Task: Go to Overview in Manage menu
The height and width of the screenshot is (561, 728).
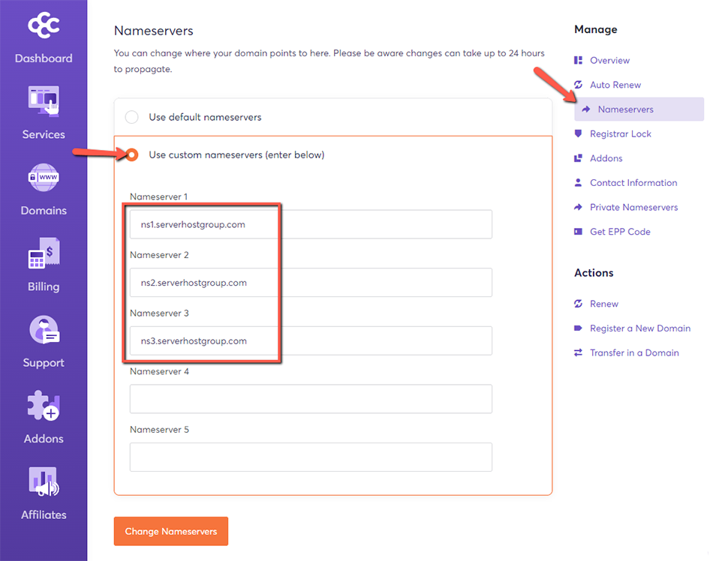Action: 609,60
